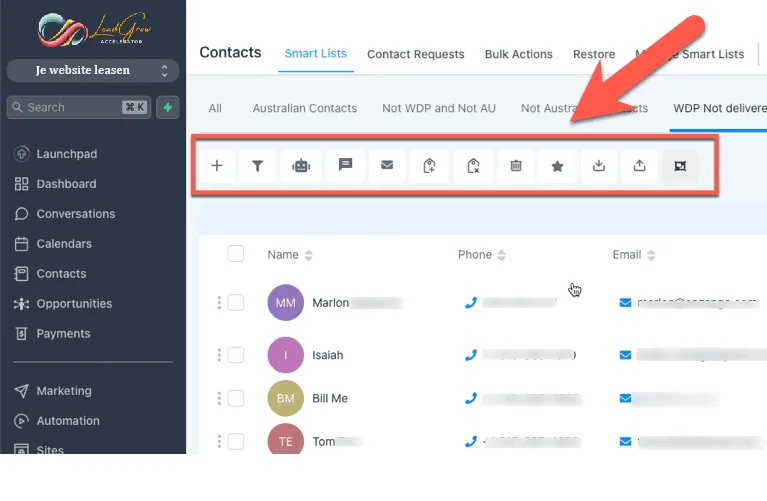The width and height of the screenshot is (767, 501).
Task: Click the upload Import icon
Action: coord(639,166)
